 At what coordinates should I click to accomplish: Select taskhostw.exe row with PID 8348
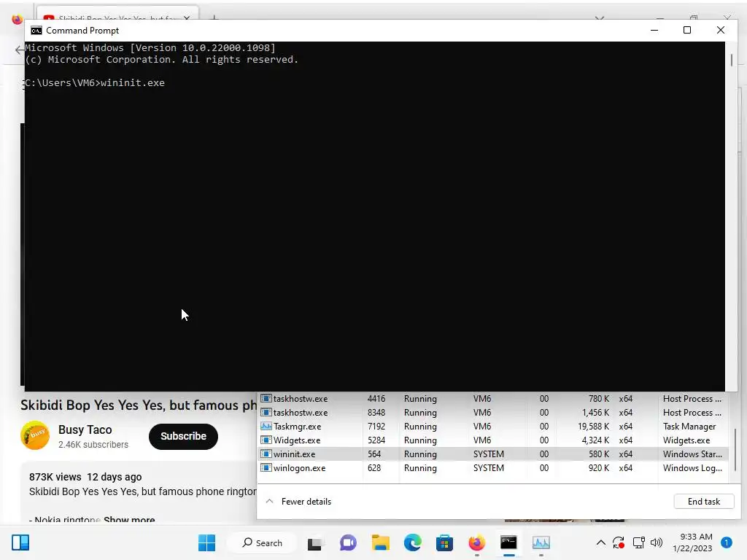point(493,413)
